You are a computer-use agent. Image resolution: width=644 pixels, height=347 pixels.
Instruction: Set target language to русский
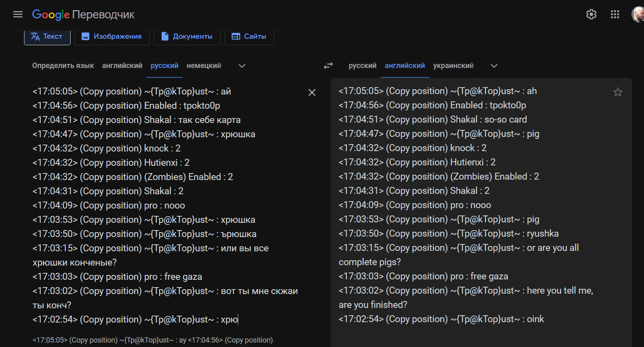click(362, 66)
